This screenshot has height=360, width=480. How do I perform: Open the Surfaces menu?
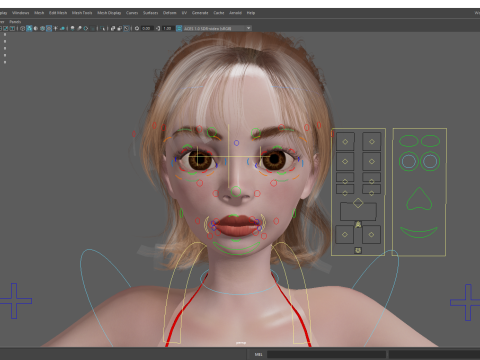pyautogui.click(x=151, y=13)
